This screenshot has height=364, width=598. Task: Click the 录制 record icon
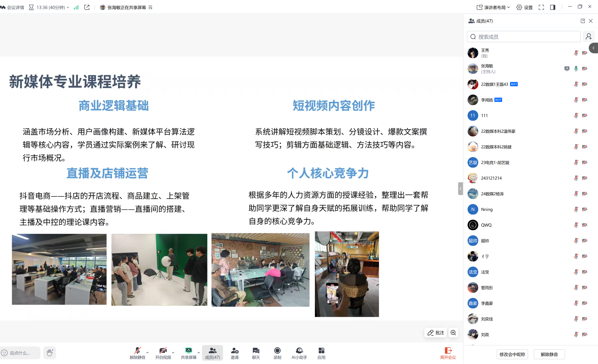point(277,353)
